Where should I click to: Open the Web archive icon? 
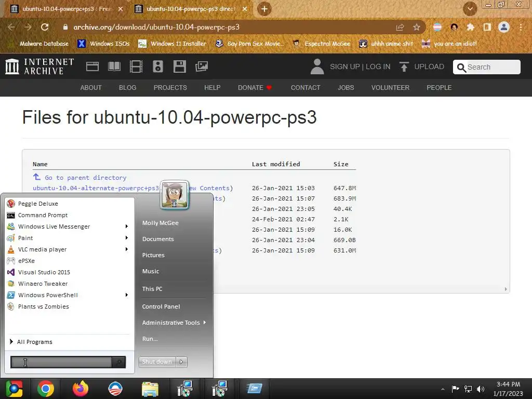[x=92, y=66]
